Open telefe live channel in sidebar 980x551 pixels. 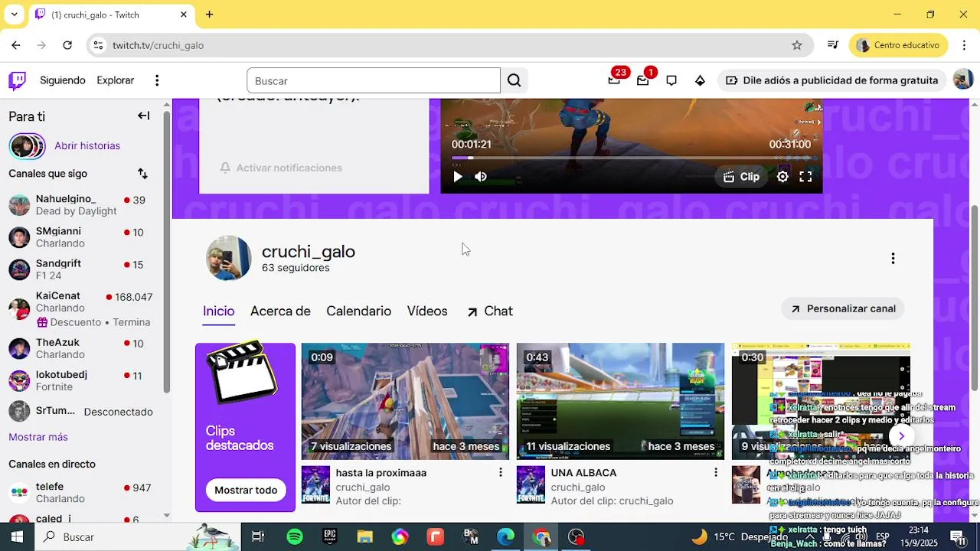click(x=80, y=493)
